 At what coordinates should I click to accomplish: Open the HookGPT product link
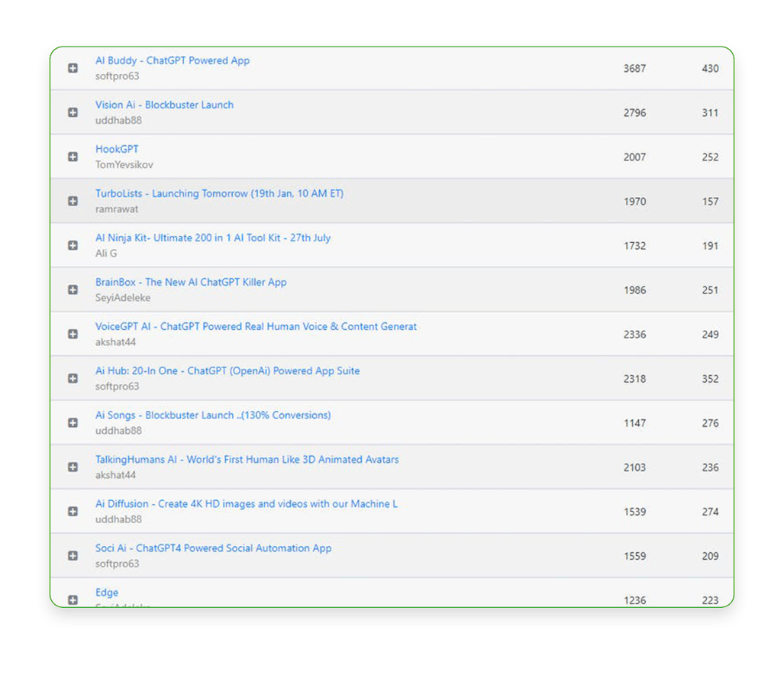tap(117, 149)
